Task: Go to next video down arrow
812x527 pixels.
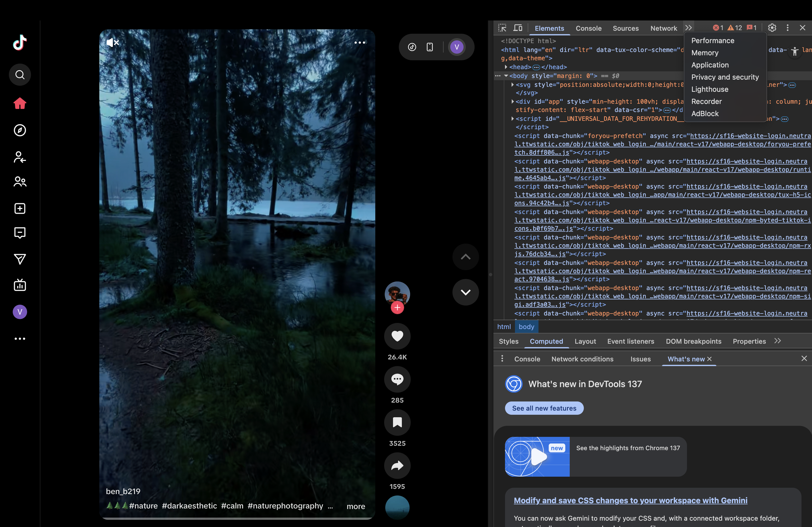Action: click(465, 292)
